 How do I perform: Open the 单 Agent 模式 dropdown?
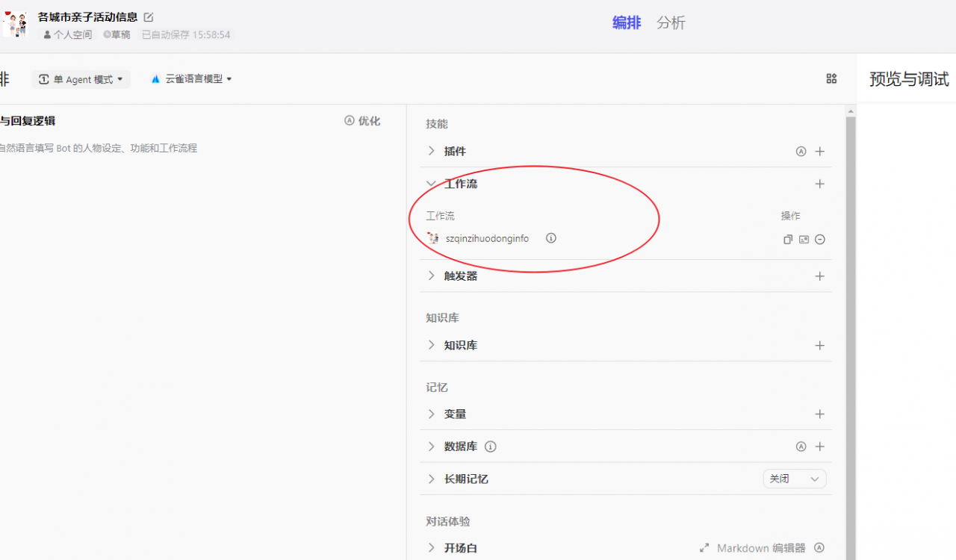[81, 79]
